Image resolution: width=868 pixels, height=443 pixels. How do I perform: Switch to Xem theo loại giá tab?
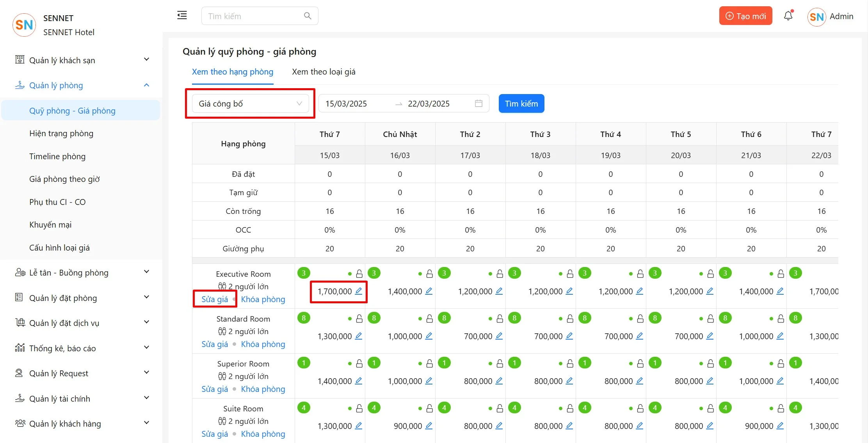pos(324,72)
